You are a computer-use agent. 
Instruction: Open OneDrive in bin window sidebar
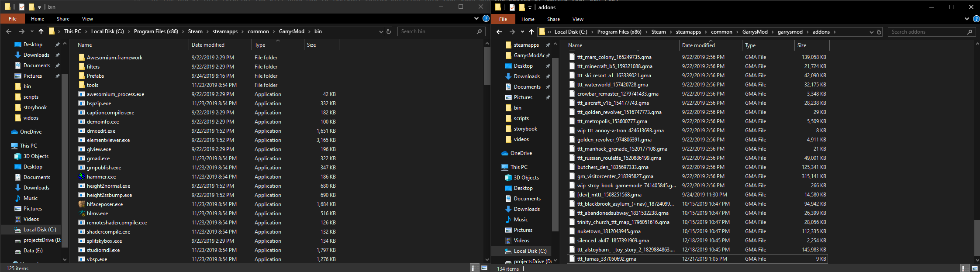click(31, 132)
